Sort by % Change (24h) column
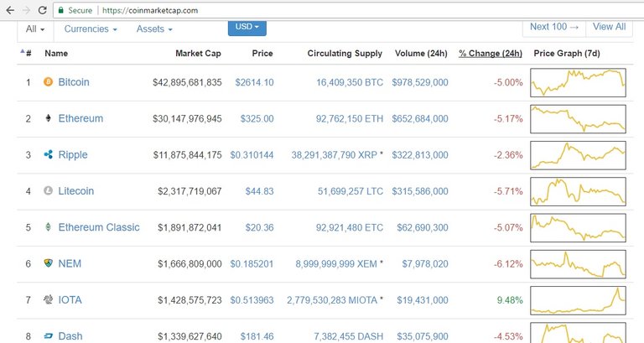Screen dimensions: 644x343 coord(491,54)
